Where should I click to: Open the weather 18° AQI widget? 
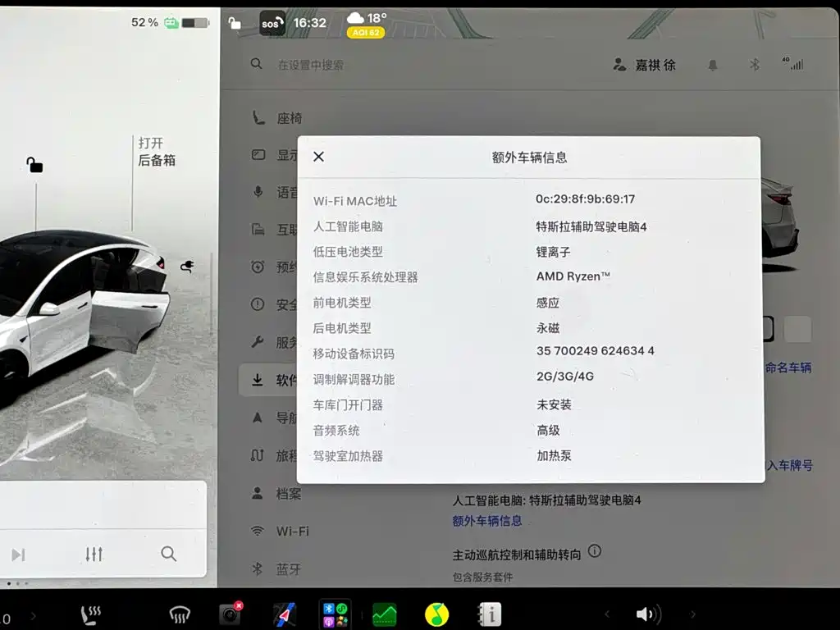point(367,25)
